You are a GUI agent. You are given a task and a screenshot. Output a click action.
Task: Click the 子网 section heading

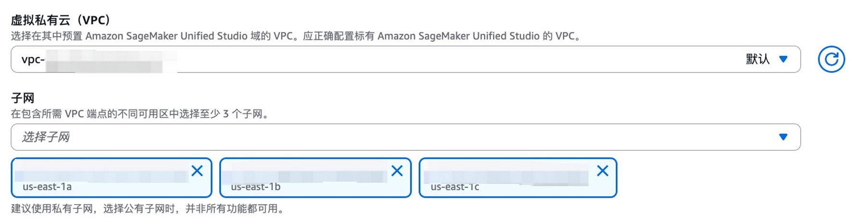click(23, 98)
